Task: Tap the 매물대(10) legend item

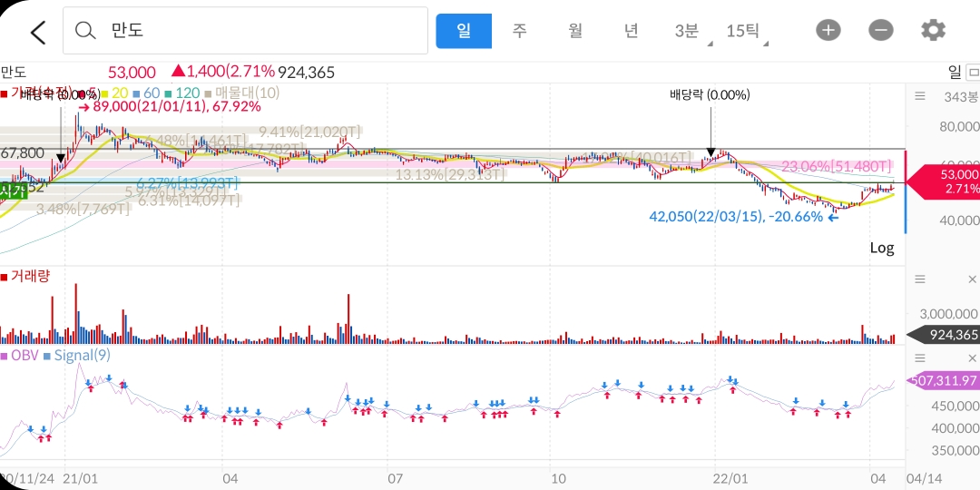Action: tap(242, 93)
